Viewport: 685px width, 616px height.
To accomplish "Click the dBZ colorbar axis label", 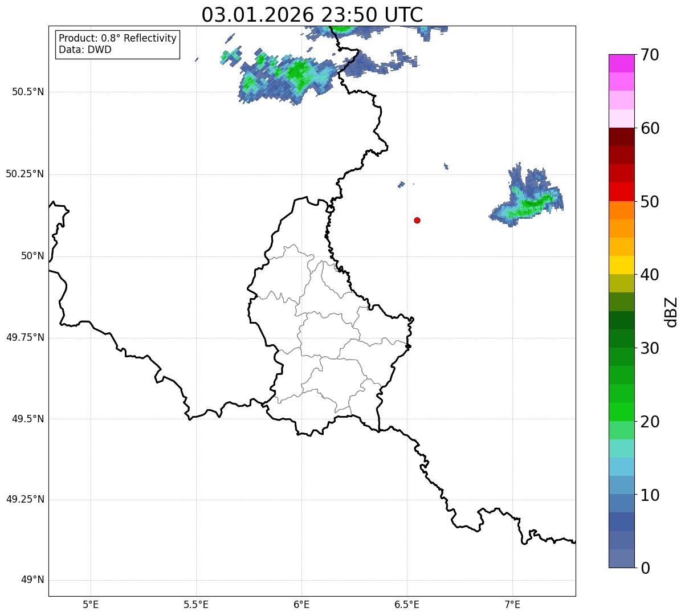I will pyautogui.click(x=671, y=312).
